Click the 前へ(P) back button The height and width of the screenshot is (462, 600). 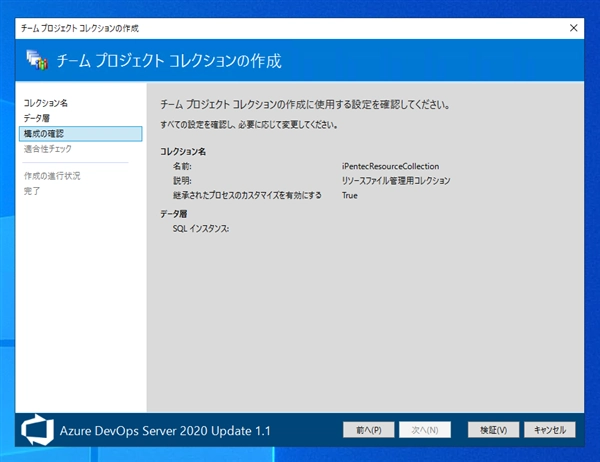tap(368, 430)
